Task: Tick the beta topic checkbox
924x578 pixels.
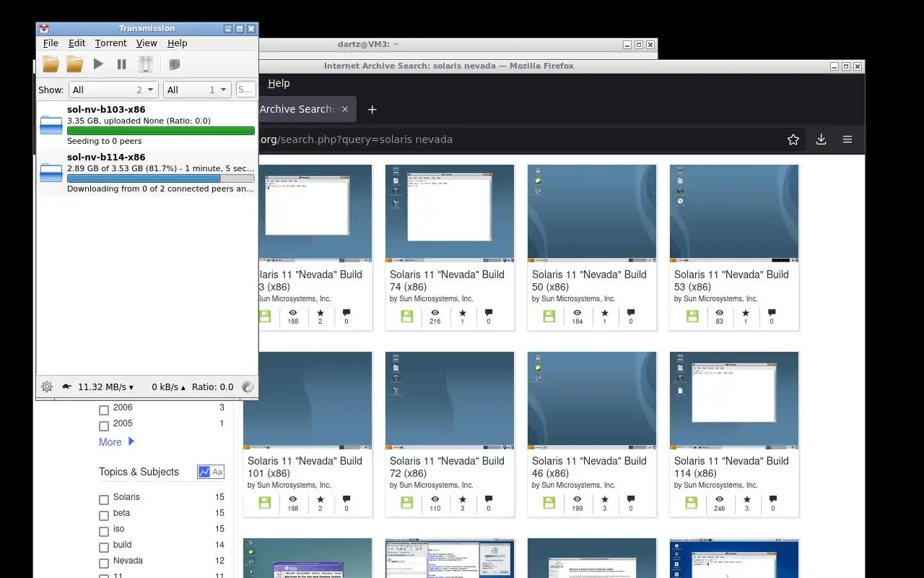Action: 104,515
